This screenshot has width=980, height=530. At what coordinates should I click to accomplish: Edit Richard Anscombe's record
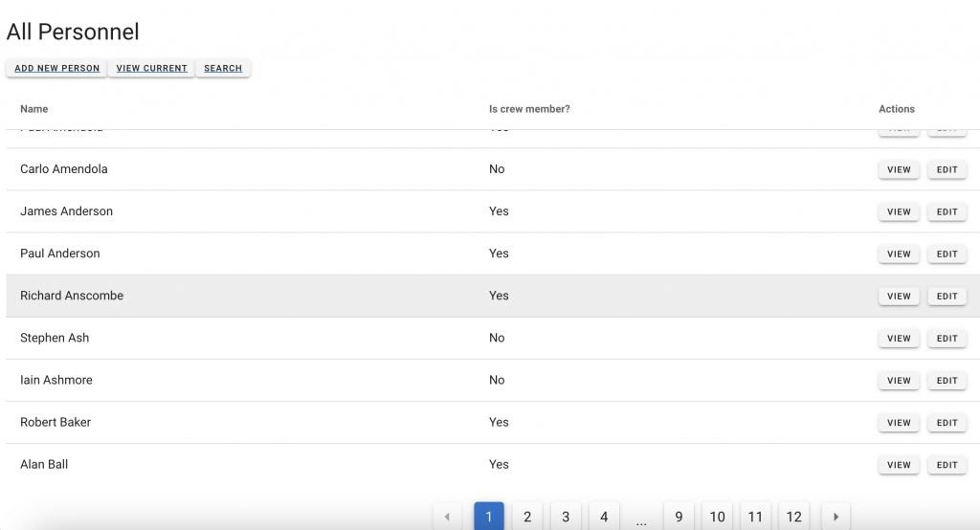pos(947,297)
